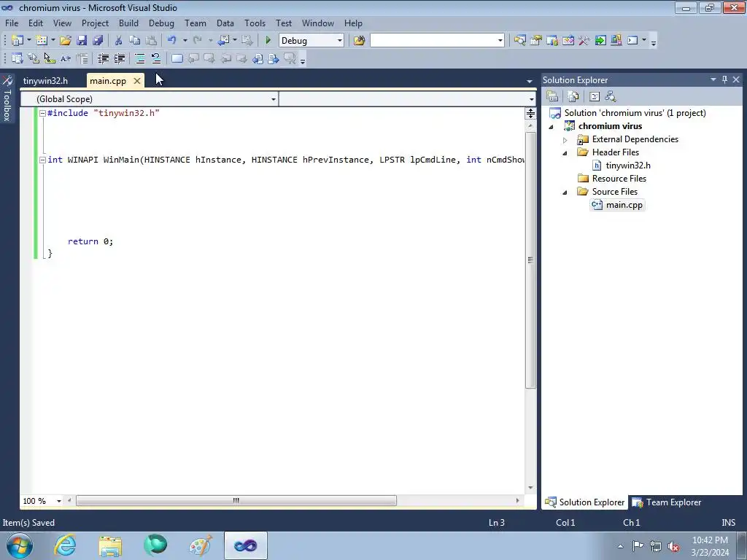Open the 100 % zoom level dropdown
Screen dimensions: 747x560
59,501
